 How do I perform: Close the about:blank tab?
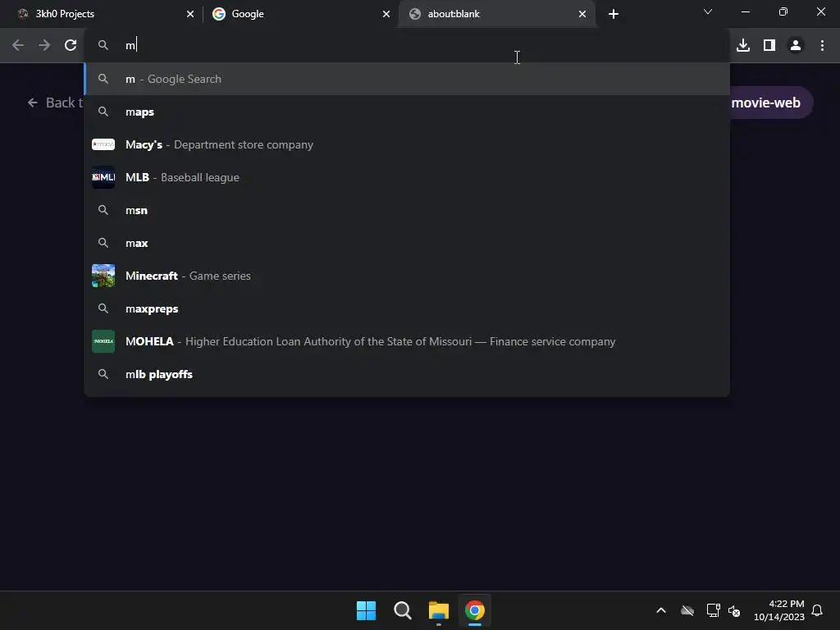tap(582, 14)
